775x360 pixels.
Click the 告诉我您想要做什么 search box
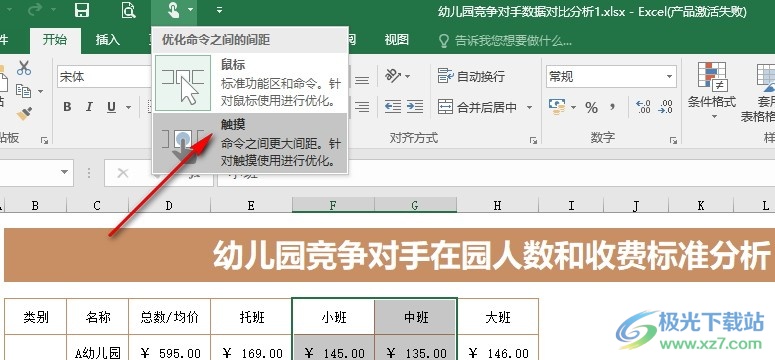(506, 41)
